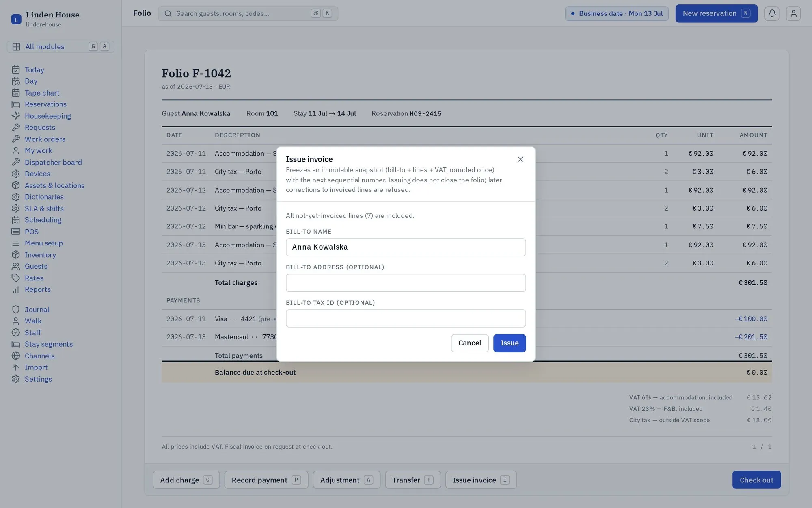812x508 pixels.
Task: Click Record payment button
Action: [x=266, y=480]
